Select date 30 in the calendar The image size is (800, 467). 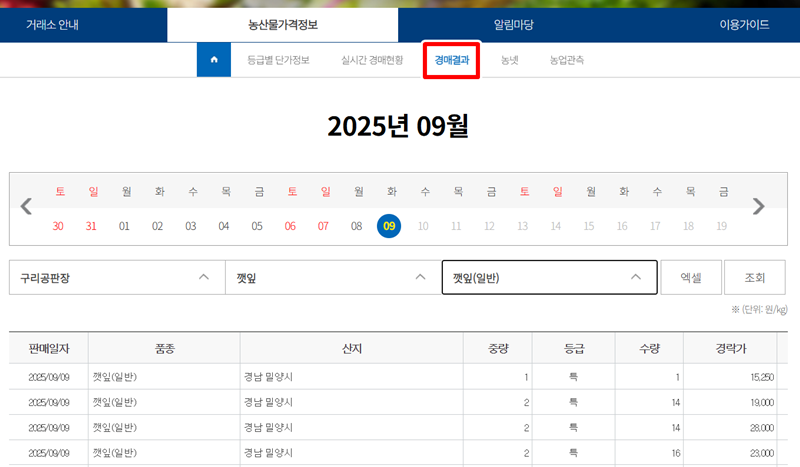pyautogui.click(x=58, y=226)
